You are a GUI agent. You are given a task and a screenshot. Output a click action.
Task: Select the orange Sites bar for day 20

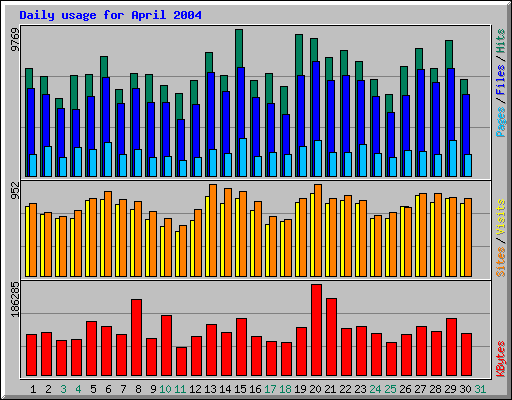coord(318,230)
